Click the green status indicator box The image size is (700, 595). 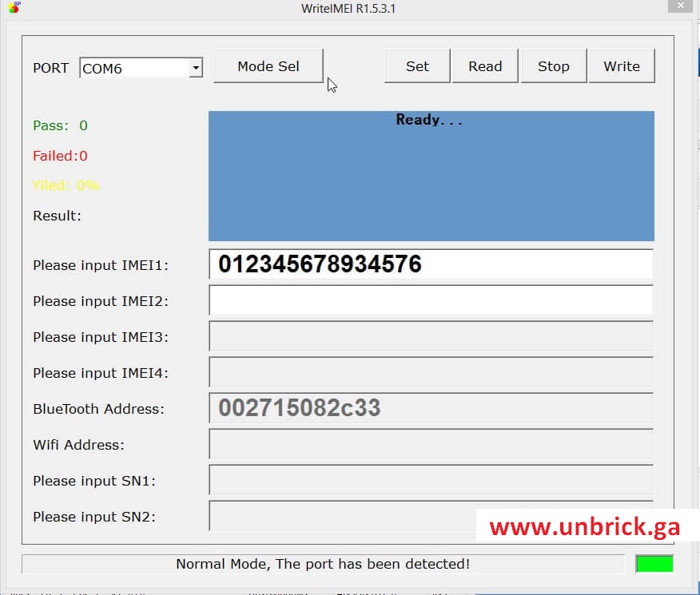click(654, 564)
